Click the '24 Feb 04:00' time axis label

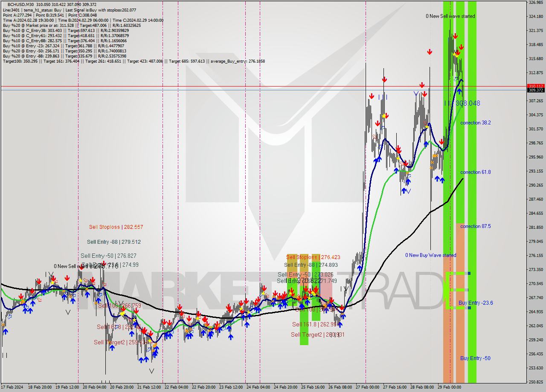click(x=258, y=387)
